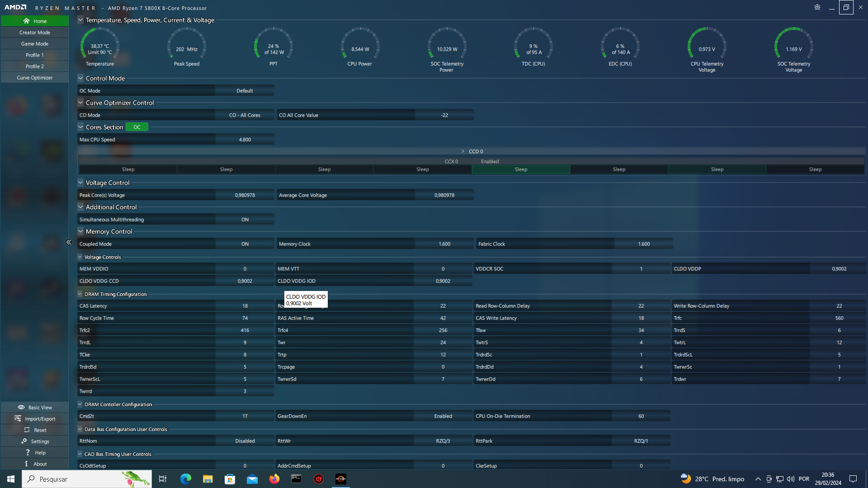Click Enabled status for CCX 0
Viewport: 868px width, 488px height.
[x=490, y=161]
